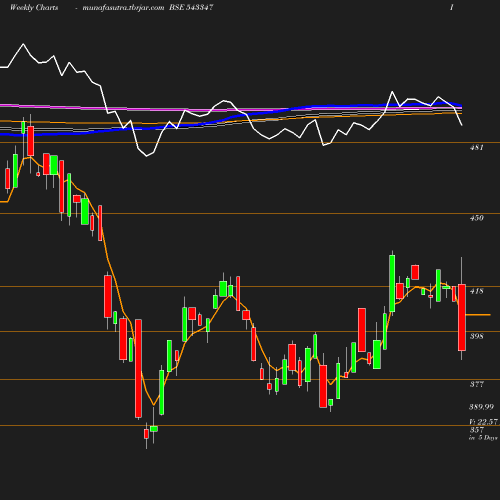The image size is (500, 500).
Task: Select the 418 price level label
Action: pyautogui.click(x=477, y=291)
